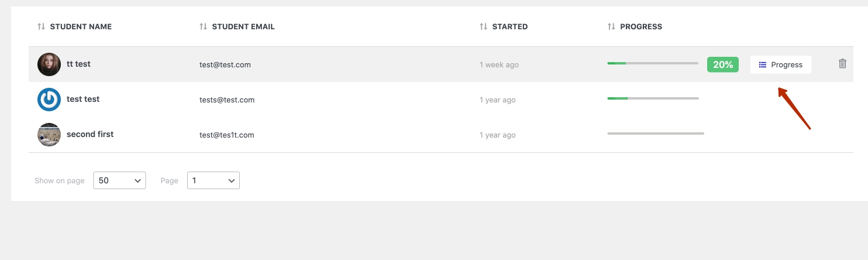Sort by Student Name header
The image size is (868, 260).
81,27
